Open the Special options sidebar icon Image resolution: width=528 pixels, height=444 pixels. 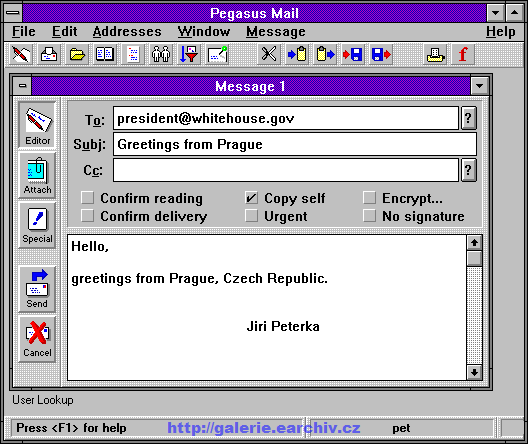[37, 225]
